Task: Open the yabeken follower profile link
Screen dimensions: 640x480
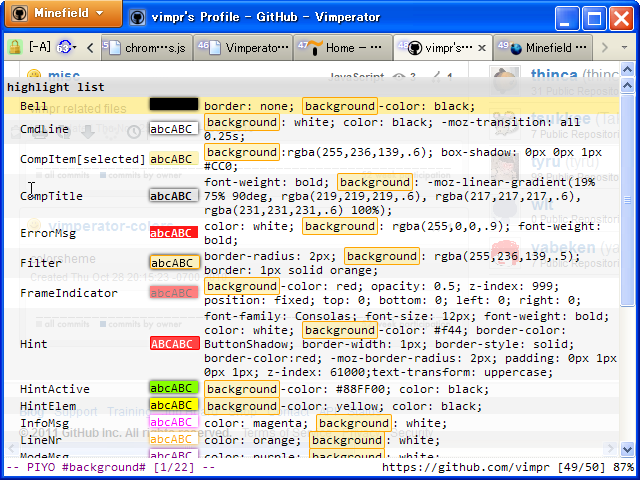Action: (x=563, y=247)
